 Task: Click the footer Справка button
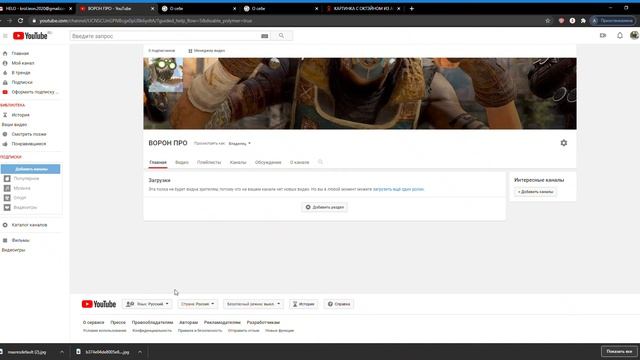(x=339, y=304)
